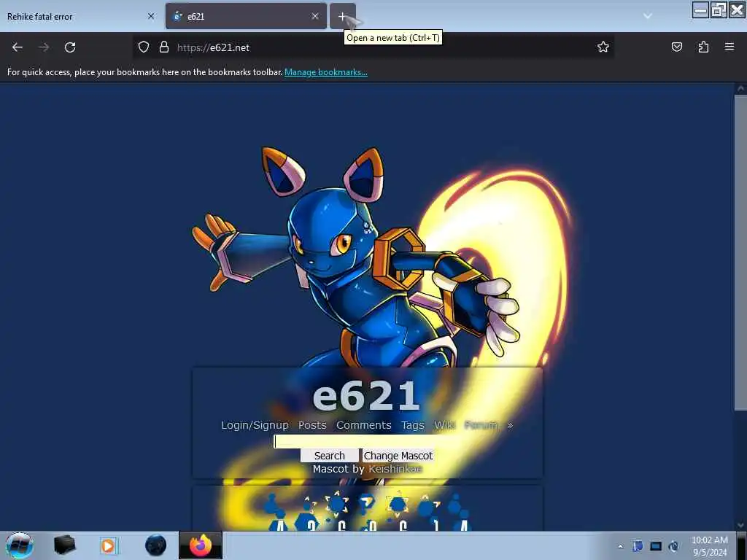Open the Windows Start orb

(x=19, y=545)
